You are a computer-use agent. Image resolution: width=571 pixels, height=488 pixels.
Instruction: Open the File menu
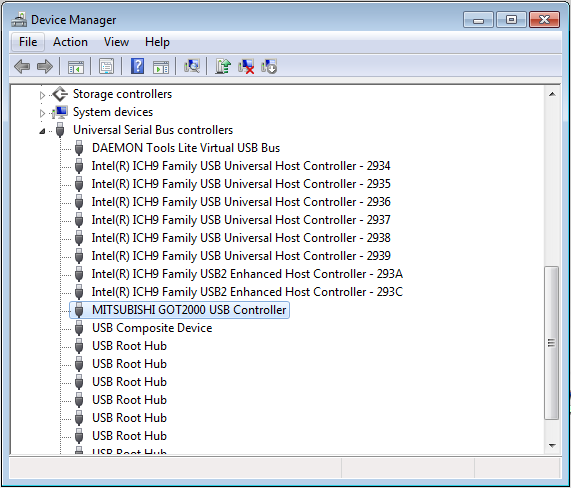coord(28,42)
